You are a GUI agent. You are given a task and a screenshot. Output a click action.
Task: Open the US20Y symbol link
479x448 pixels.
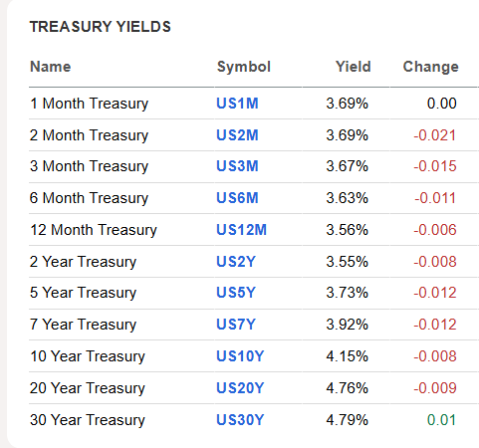(240, 388)
